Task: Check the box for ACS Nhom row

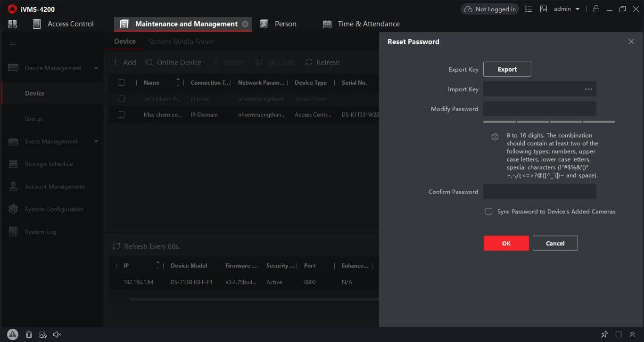Action: point(121,99)
